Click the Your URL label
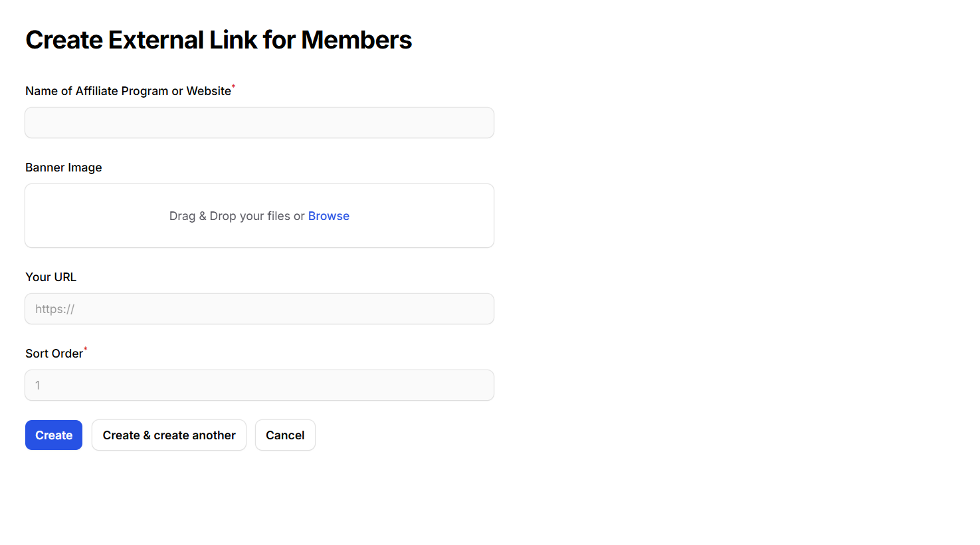980x545 pixels. (x=50, y=277)
